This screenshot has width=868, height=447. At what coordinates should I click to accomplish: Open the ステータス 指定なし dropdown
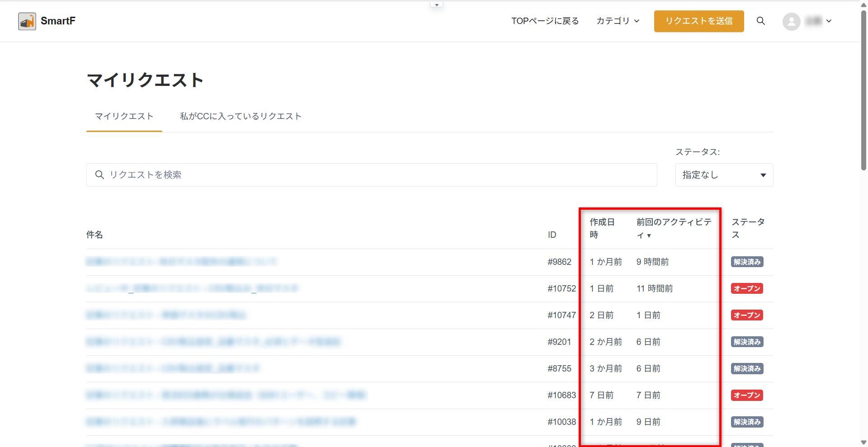(x=724, y=175)
